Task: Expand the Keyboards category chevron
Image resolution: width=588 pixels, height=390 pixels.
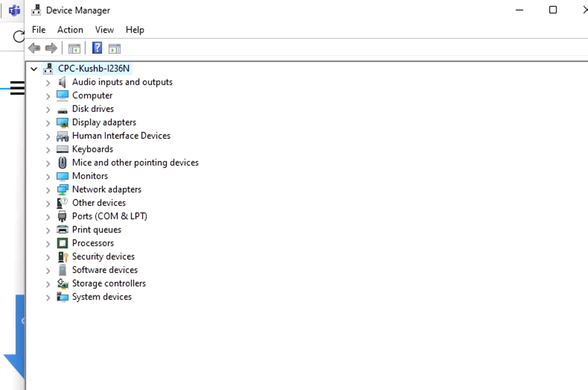Action: click(x=48, y=150)
